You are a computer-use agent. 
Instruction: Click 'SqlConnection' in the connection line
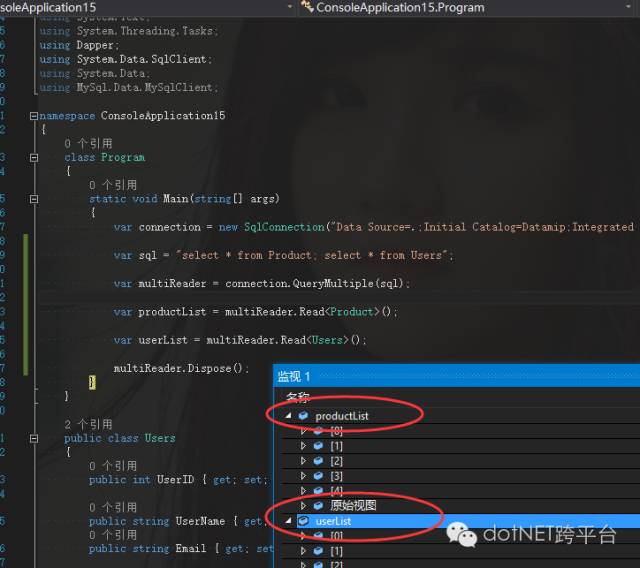pyautogui.click(x=284, y=227)
